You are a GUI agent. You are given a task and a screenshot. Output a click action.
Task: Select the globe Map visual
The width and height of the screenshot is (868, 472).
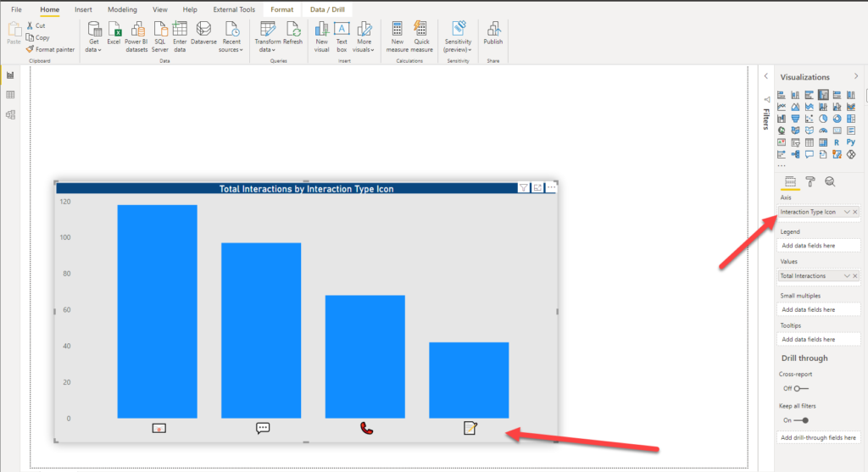click(x=781, y=130)
